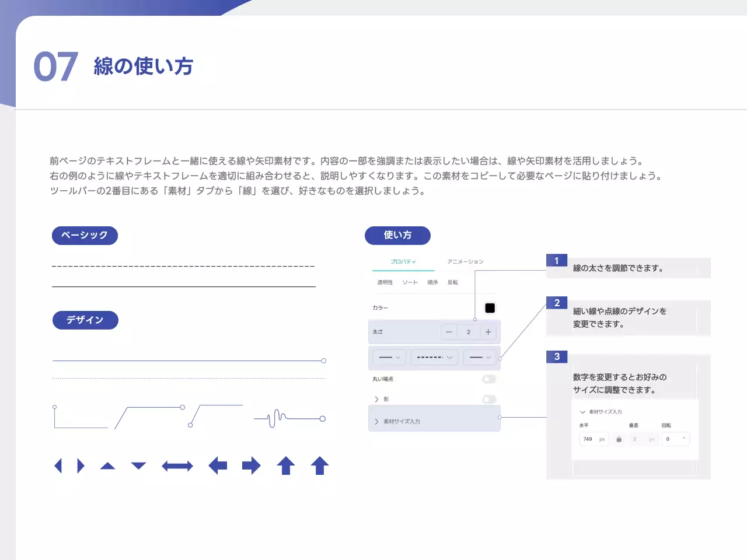The image size is (747, 560).
Task: Click the 透明性 option
Action: (x=385, y=282)
